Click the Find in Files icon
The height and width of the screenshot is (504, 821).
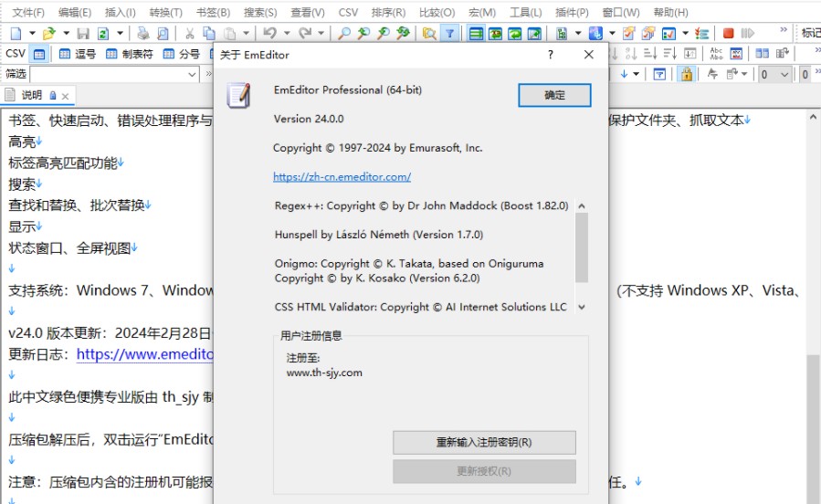click(x=429, y=34)
